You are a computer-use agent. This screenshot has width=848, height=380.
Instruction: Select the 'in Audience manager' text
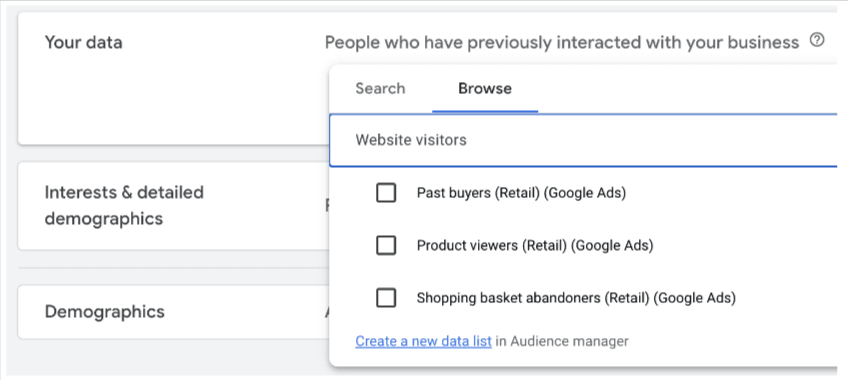tap(562, 341)
